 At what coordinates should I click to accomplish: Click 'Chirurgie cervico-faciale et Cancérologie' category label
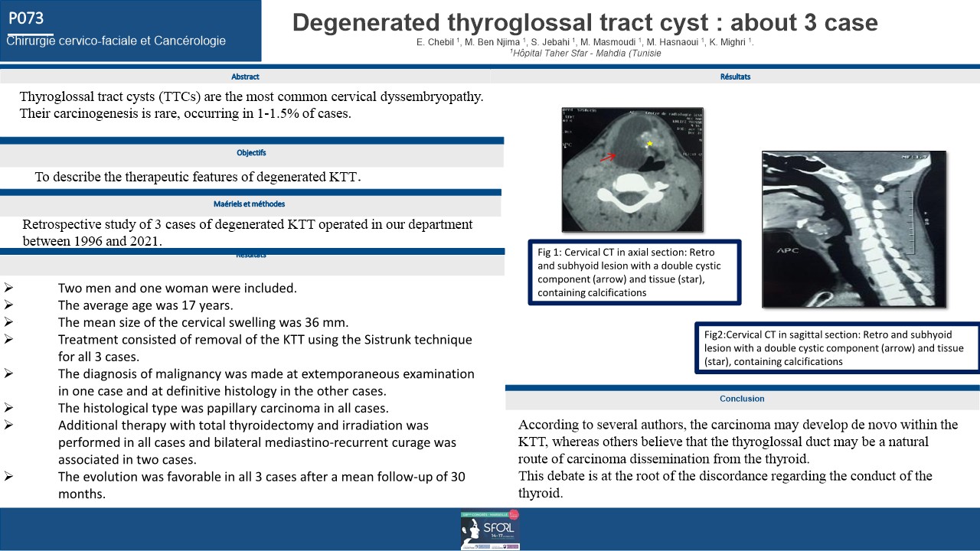pos(116,41)
